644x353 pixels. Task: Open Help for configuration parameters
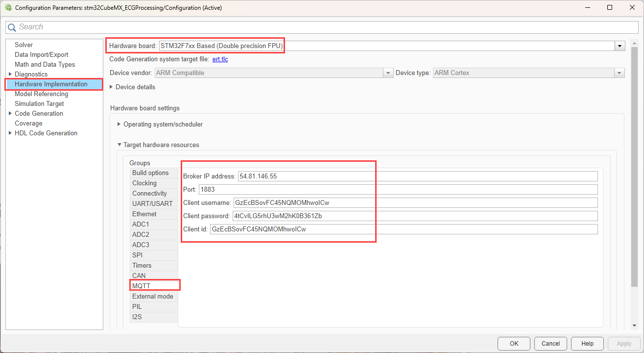[x=587, y=344]
